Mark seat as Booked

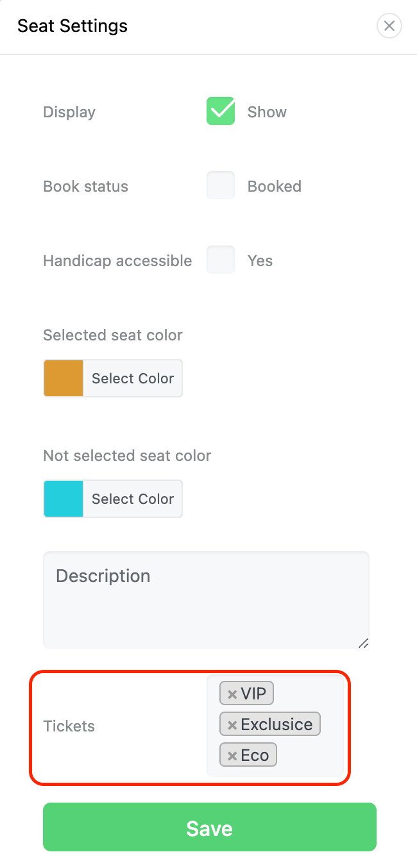[220, 185]
